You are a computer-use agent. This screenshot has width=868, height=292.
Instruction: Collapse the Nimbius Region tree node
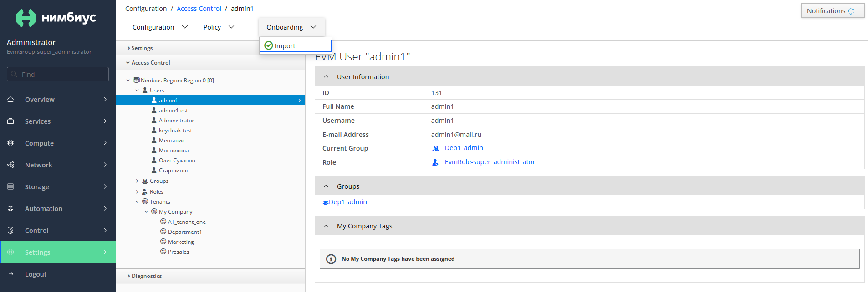[128, 81]
